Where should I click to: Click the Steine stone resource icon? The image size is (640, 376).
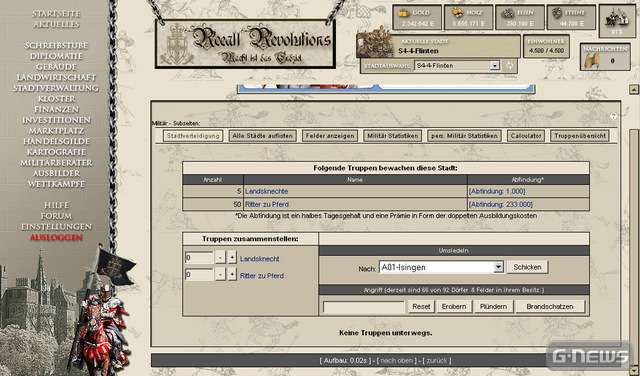[557, 13]
